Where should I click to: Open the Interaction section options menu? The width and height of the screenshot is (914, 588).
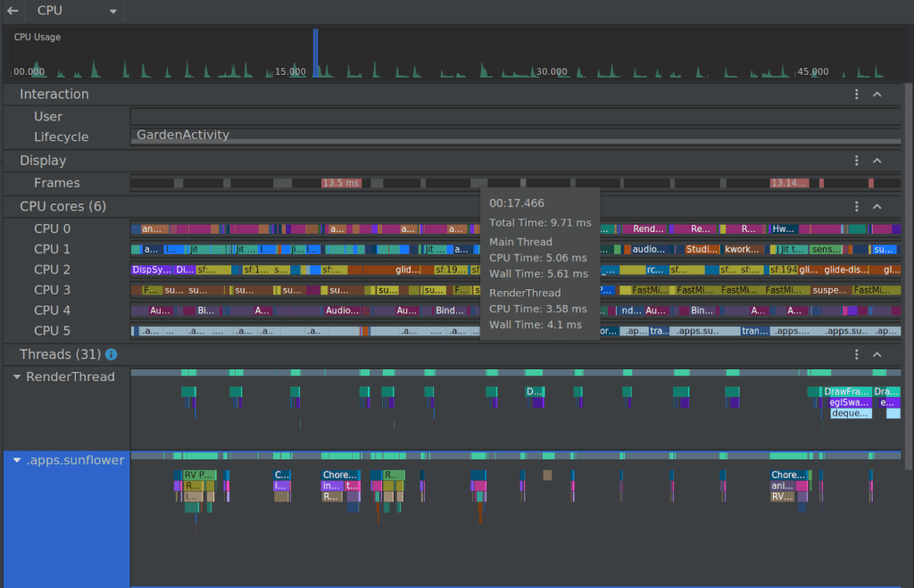(x=856, y=94)
